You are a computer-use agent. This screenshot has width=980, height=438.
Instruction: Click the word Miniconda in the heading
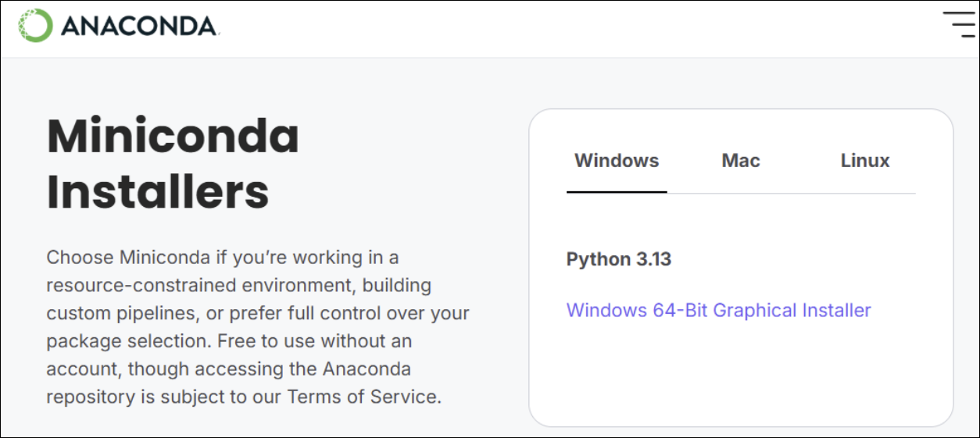(x=173, y=136)
